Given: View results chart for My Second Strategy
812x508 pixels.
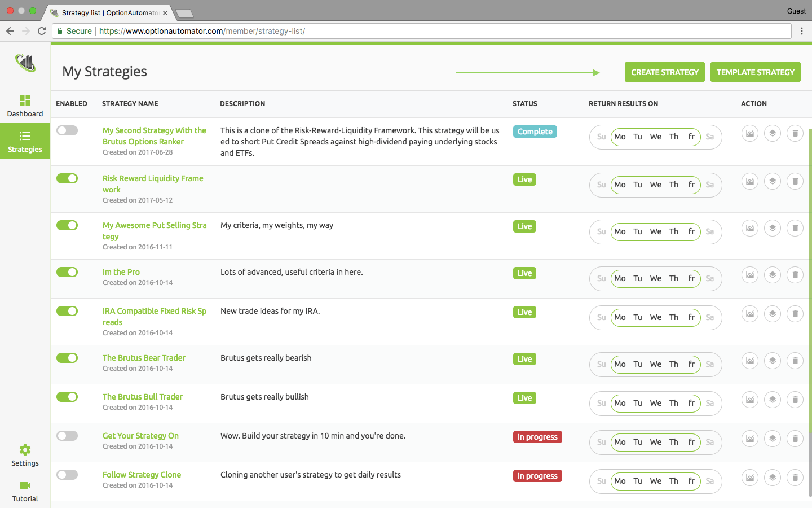Looking at the screenshot, I should tap(749, 133).
